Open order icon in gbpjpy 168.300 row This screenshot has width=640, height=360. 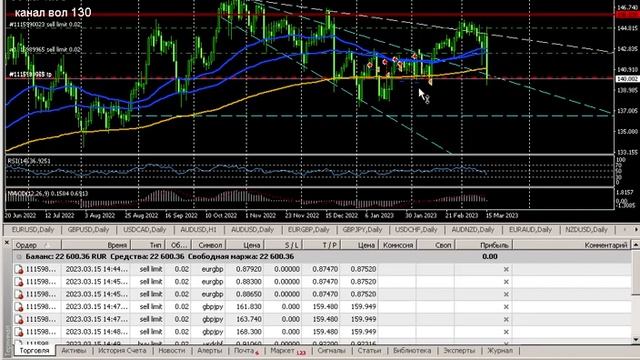pyautogui.click(x=19, y=332)
